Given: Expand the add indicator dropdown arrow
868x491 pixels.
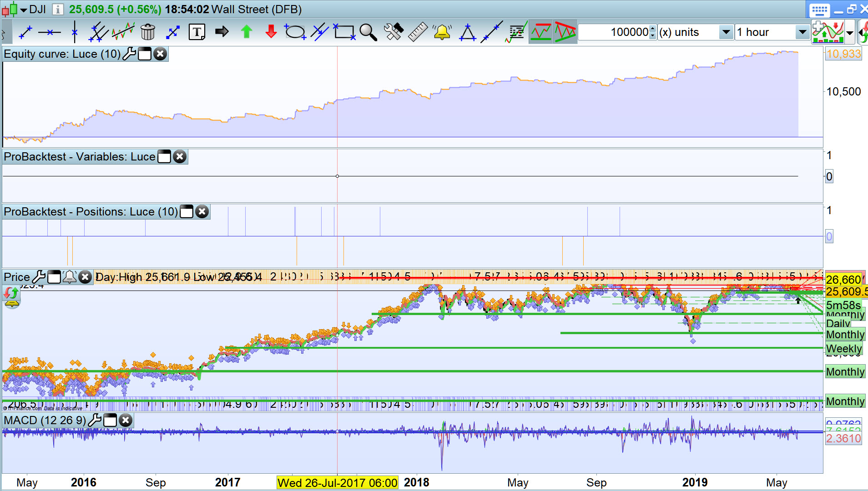Looking at the screenshot, I should (x=850, y=33).
